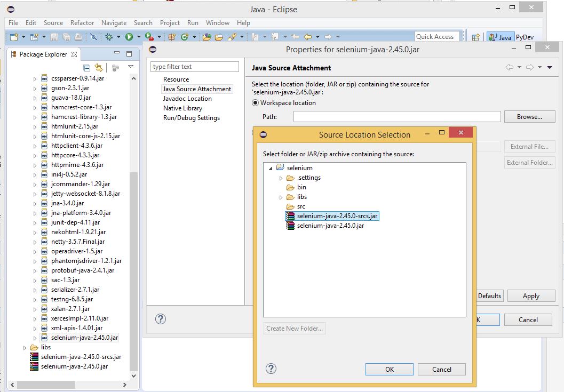Click the Open Task folder icon
564x392 pixels.
click(x=219, y=37)
